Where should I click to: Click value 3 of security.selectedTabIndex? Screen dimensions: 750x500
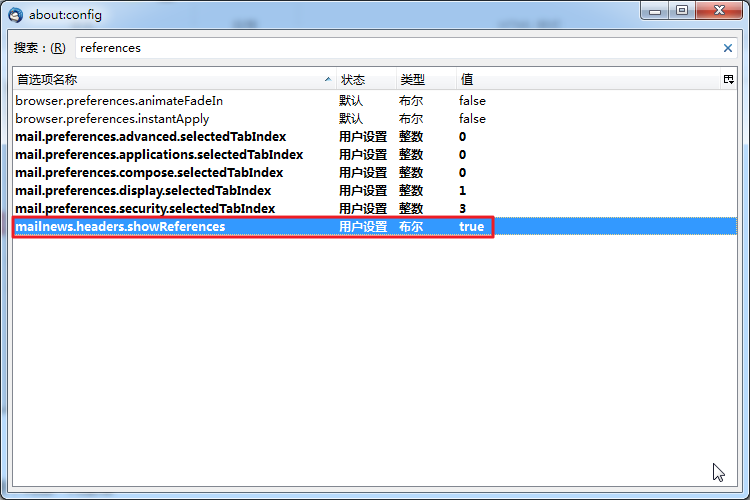coord(462,209)
